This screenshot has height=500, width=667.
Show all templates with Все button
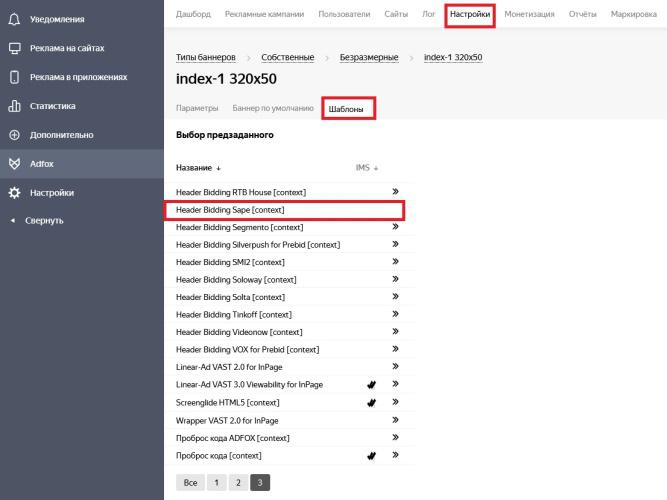point(190,483)
